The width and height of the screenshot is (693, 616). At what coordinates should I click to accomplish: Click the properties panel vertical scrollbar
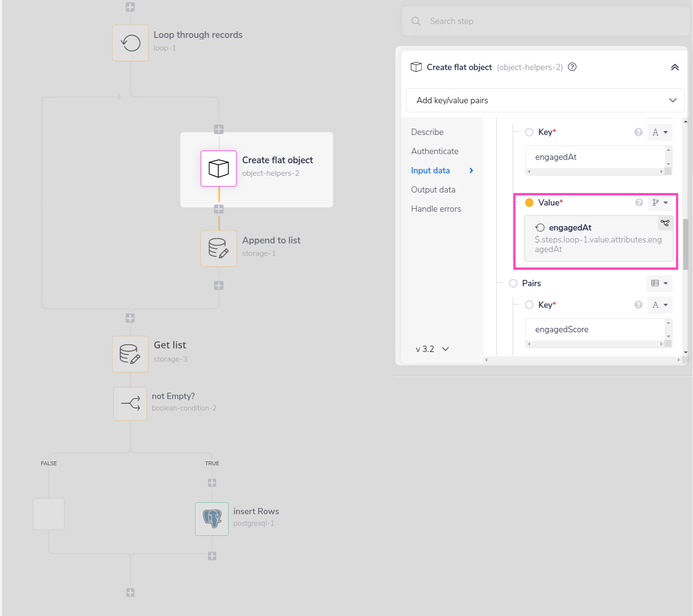point(685,244)
